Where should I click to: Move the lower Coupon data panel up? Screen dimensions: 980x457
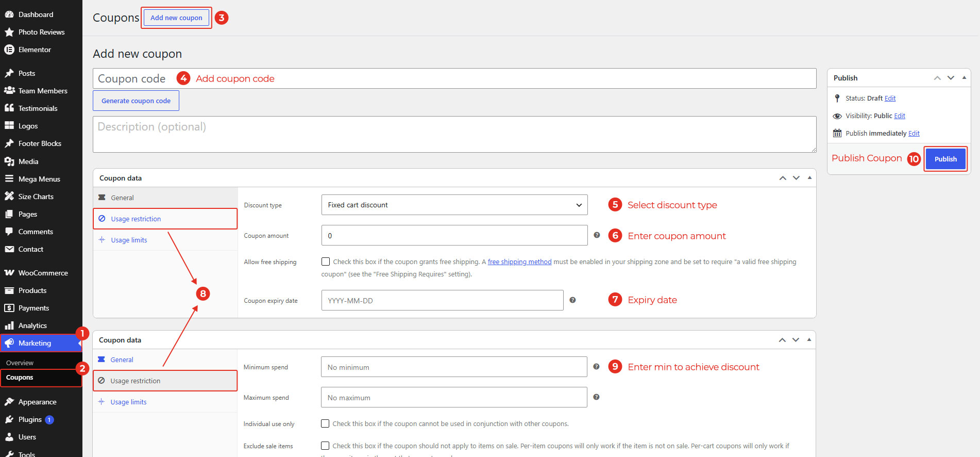(782, 340)
